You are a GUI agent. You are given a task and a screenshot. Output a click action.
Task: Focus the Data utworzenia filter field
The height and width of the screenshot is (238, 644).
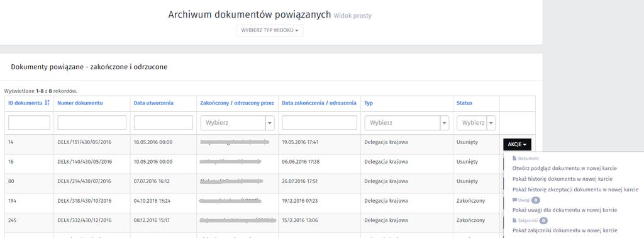click(x=164, y=123)
